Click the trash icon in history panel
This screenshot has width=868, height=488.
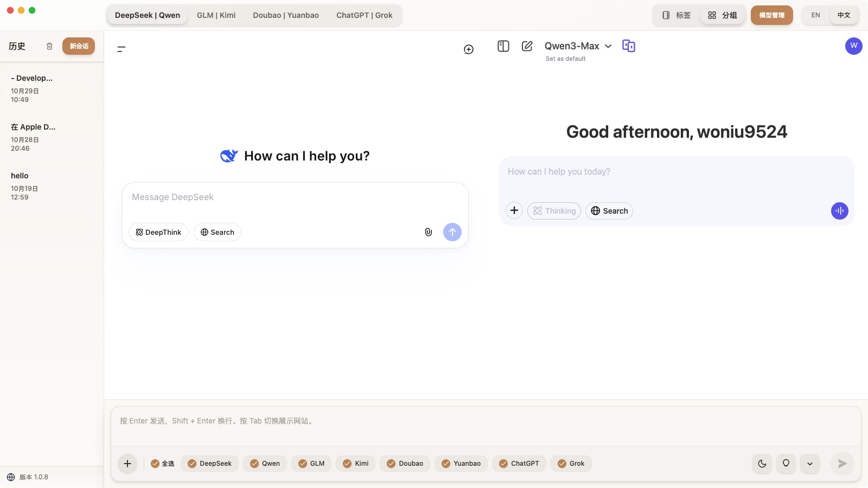(x=49, y=46)
